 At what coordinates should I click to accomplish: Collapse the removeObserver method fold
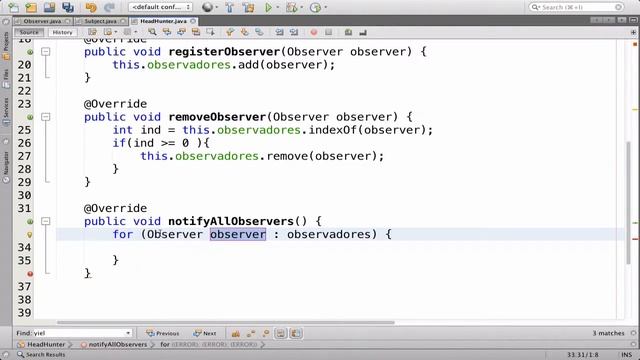coord(46,117)
